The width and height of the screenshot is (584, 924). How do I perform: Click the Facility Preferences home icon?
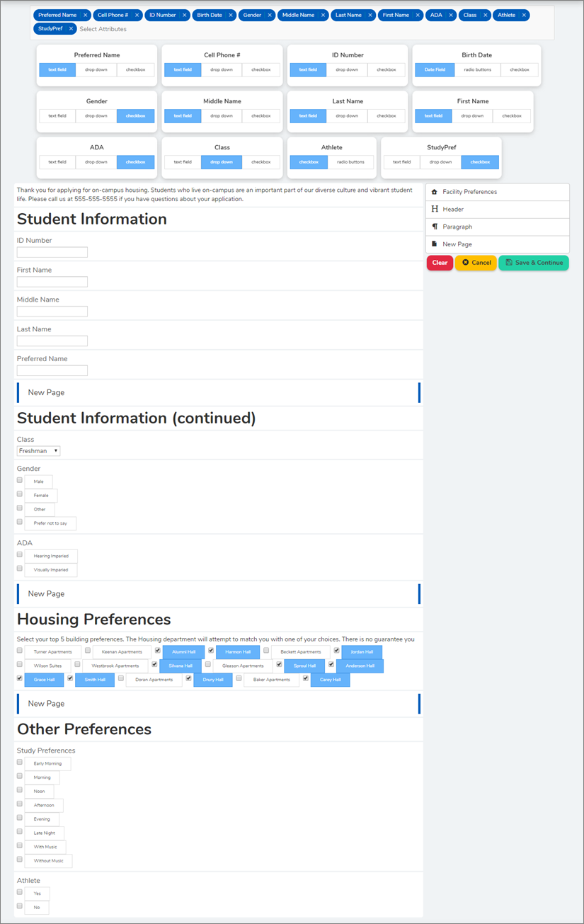[435, 192]
